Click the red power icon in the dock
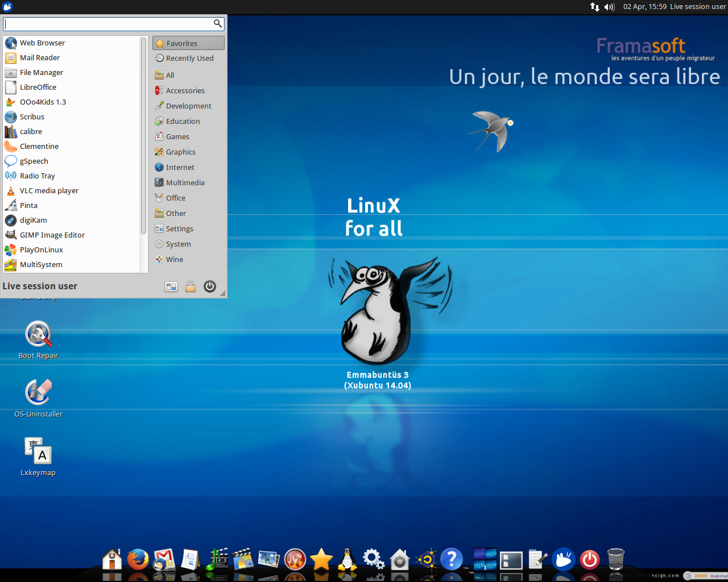Screen dimensions: 728x582 click(590, 560)
